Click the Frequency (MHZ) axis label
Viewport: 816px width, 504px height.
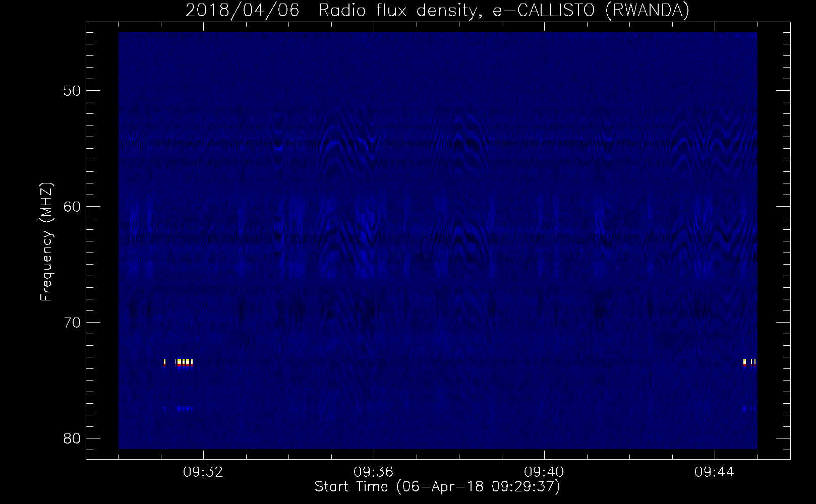[46, 242]
